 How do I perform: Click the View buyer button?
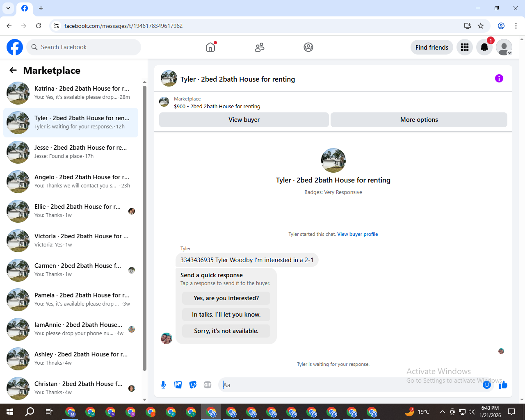244,120
